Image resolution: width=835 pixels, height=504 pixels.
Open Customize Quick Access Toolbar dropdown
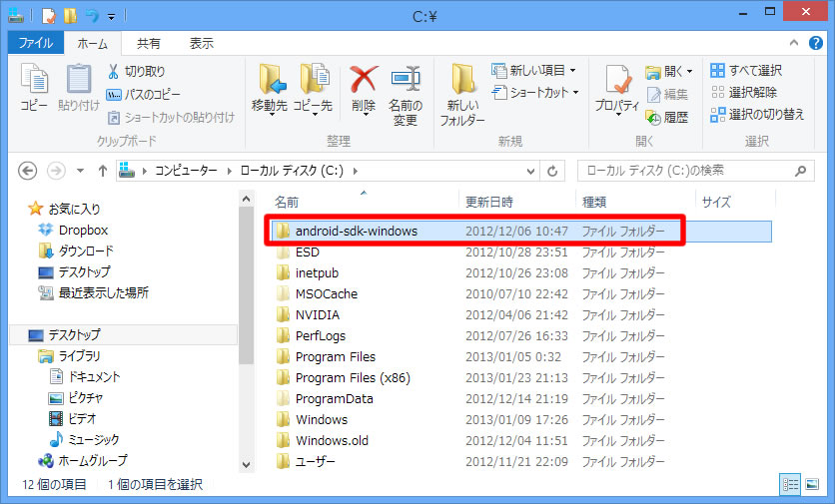111,17
